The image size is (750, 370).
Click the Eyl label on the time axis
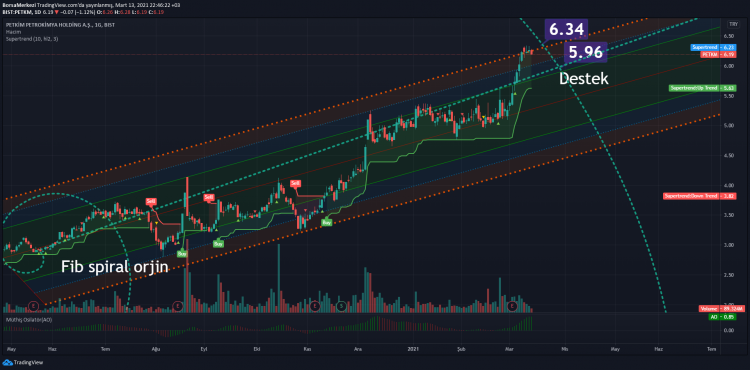[x=204, y=349]
